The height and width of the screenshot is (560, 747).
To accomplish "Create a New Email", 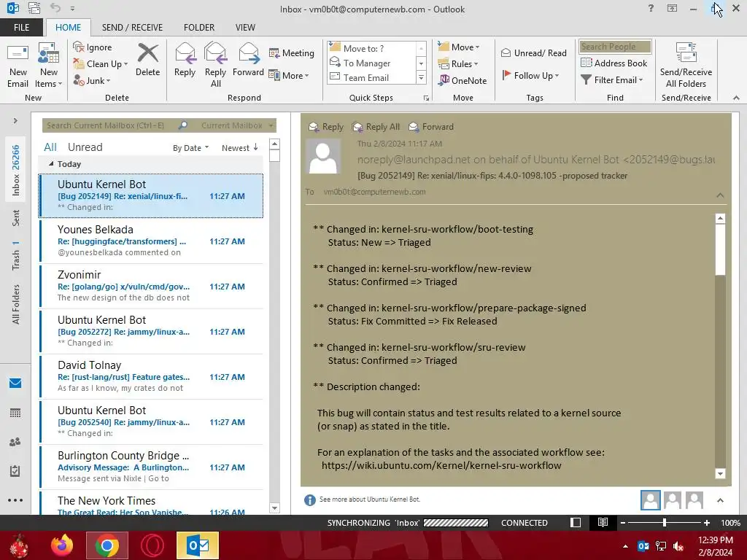I will tap(18, 66).
